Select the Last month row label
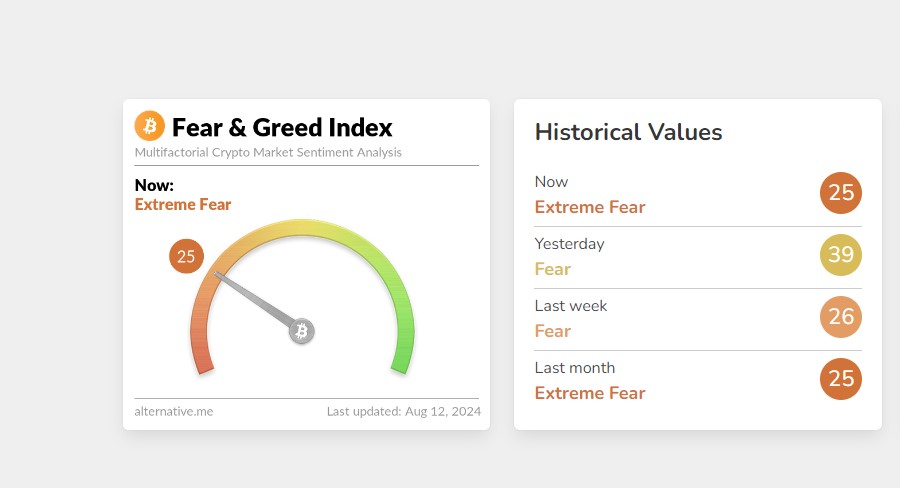The width and height of the screenshot is (900, 488). click(575, 368)
